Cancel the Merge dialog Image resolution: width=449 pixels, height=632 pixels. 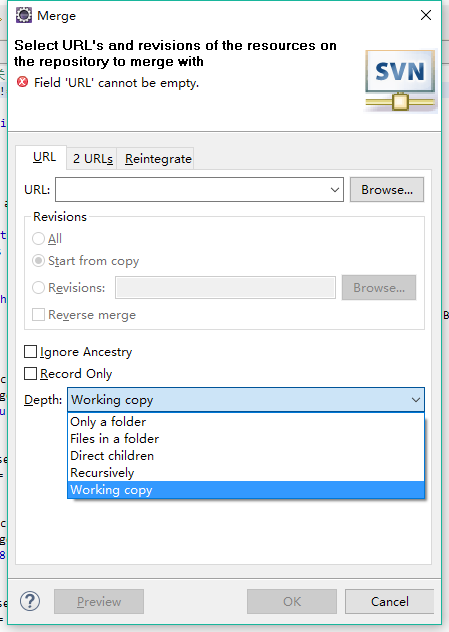click(x=389, y=601)
